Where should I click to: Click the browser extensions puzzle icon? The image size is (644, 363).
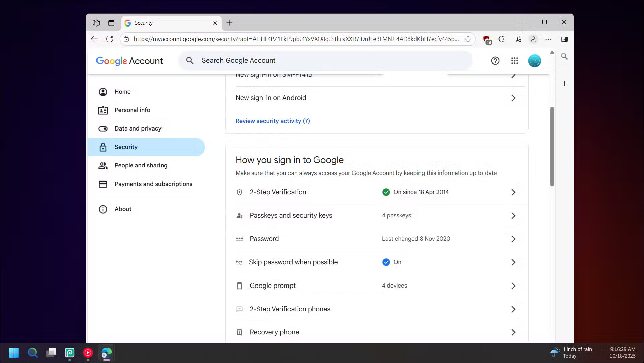[x=501, y=39]
